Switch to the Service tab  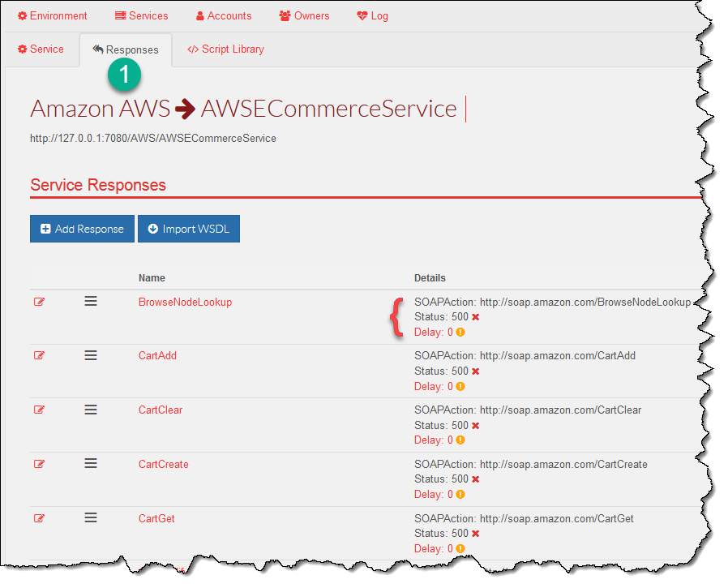pyautogui.click(x=41, y=49)
